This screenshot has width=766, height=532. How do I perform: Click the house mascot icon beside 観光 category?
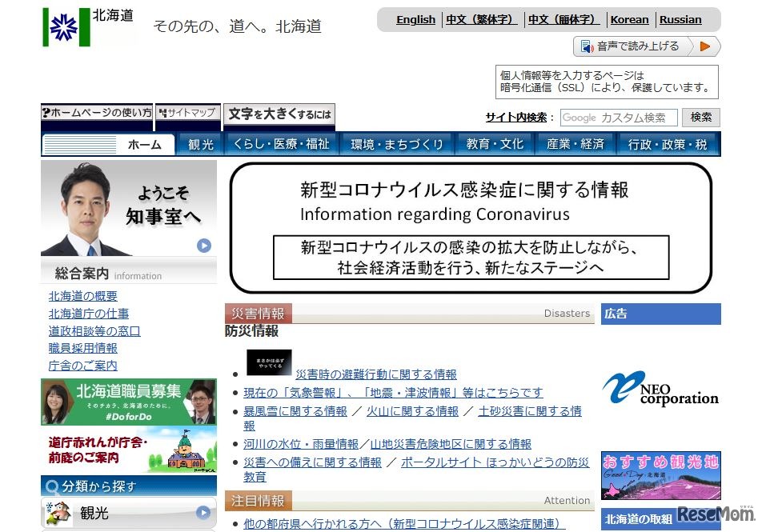pyautogui.click(x=58, y=513)
